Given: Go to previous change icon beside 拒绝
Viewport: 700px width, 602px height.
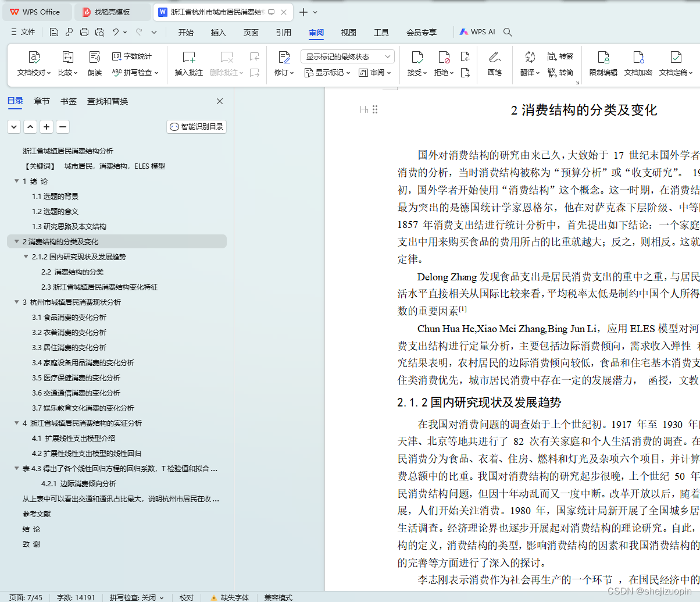Looking at the screenshot, I should click(465, 56).
